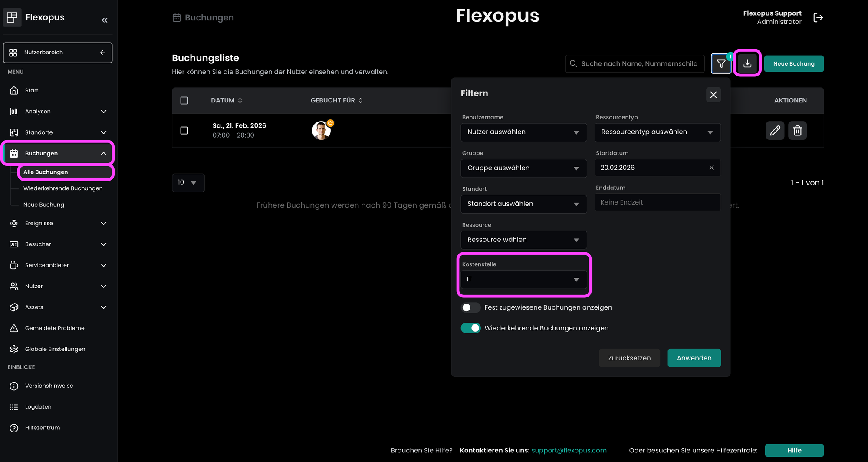
Task: Expand the Analysen sidebar menu
Action: 58,112
